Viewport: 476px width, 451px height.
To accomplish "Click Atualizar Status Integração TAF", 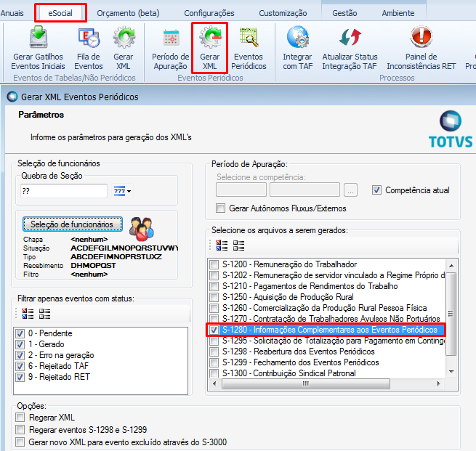I will (350, 48).
